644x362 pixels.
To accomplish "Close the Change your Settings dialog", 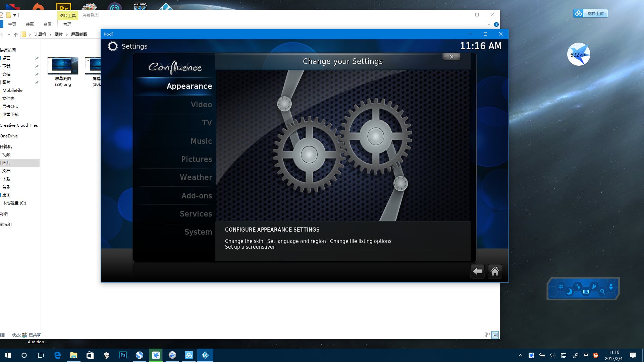I will click(x=451, y=57).
